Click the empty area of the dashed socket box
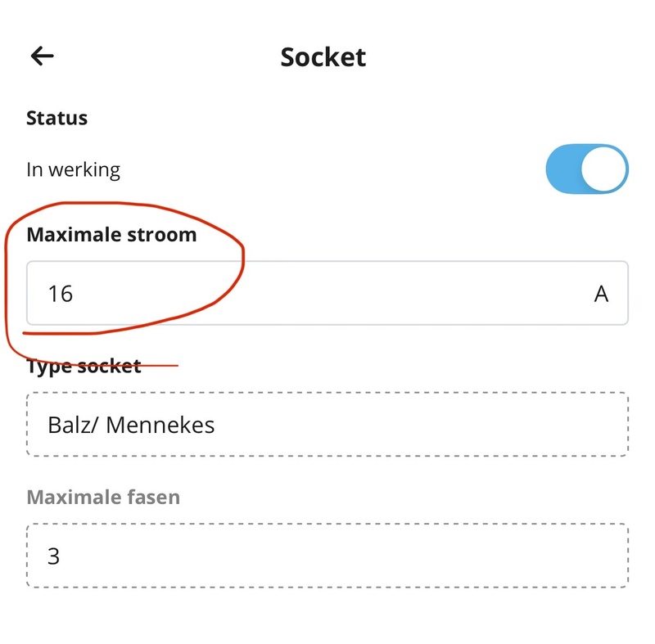 pos(418,425)
